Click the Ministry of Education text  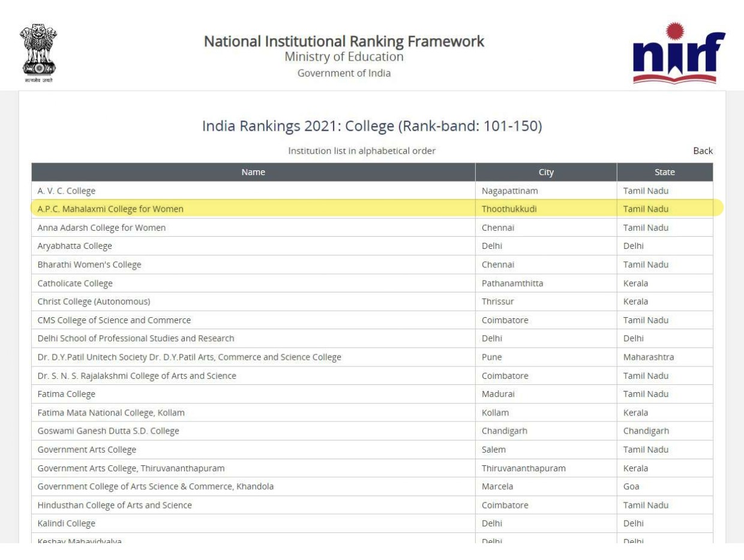[x=344, y=57]
